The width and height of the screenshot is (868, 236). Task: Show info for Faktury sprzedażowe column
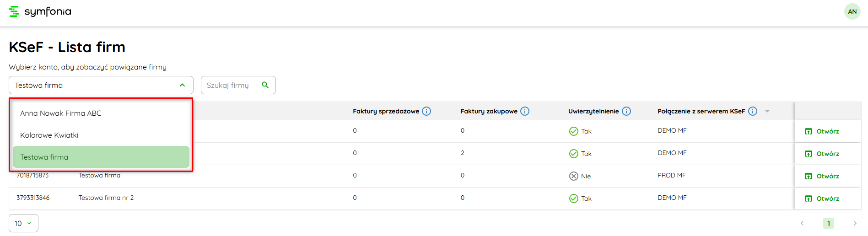coord(426,111)
